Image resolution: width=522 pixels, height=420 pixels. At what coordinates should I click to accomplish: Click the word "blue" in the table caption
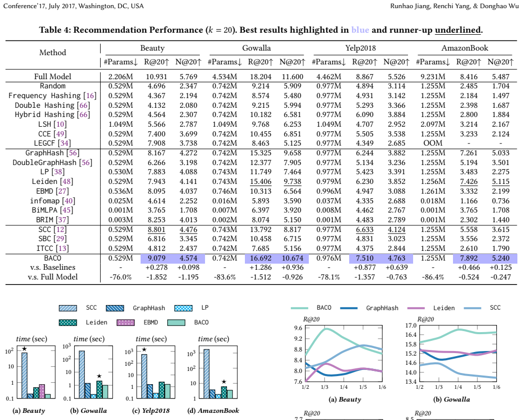pyautogui.click(x=360, y=30)
